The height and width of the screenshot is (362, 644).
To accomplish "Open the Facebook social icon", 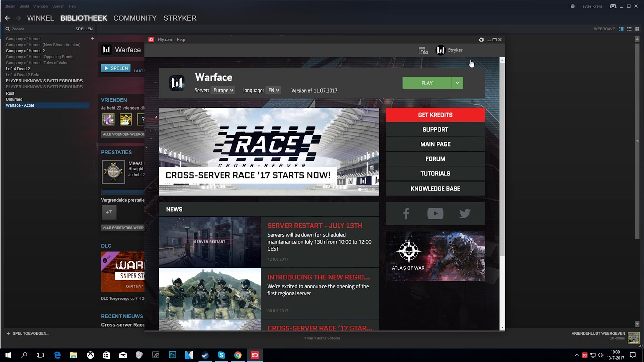I will point(406,214).
